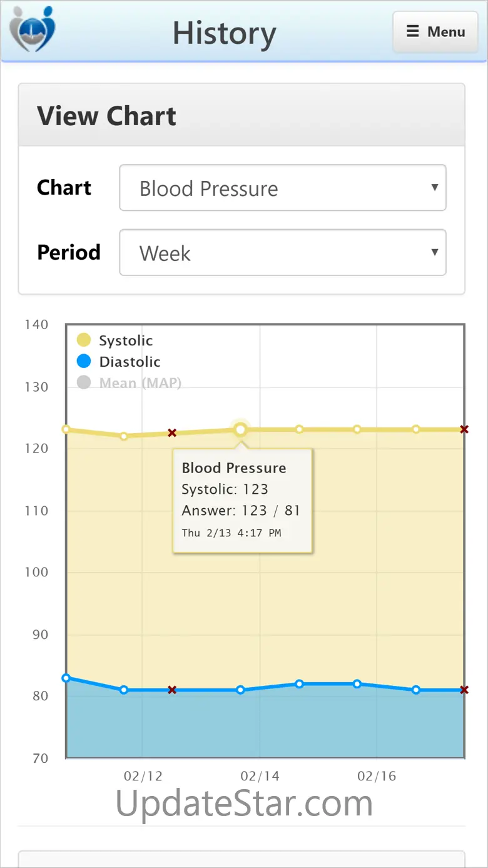Click the yellow Systolic legend circle
Image resolution: width=488 pixels, height=868 pixels.
pyautogui.click(x=84, y=340)
